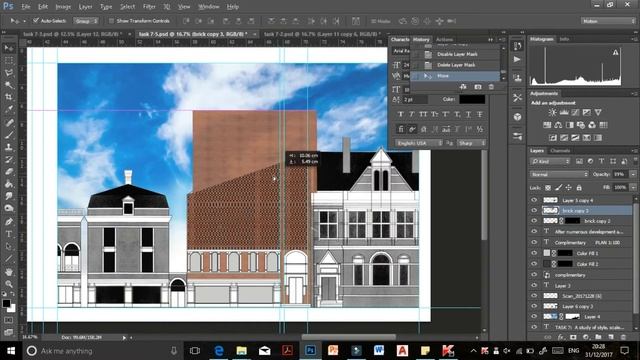Apply All Caps style in Character panel
Screen dimensions: 640x360
click(423, 114)
